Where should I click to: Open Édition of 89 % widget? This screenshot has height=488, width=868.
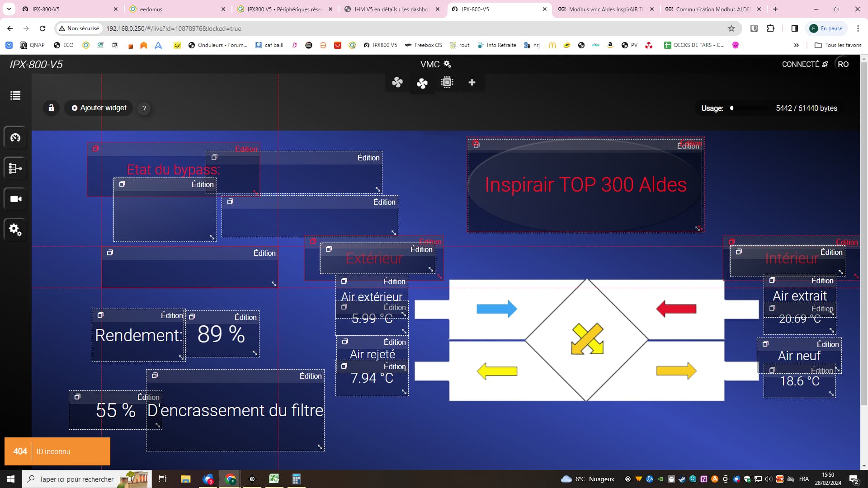pyautogui.click(x=245, y=317)
